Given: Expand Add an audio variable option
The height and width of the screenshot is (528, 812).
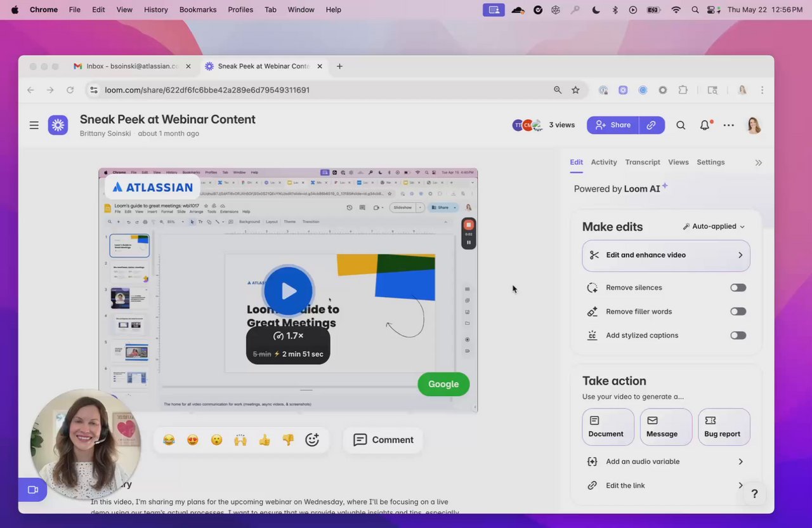Looking at the screenshot, I should click(666, 461).
